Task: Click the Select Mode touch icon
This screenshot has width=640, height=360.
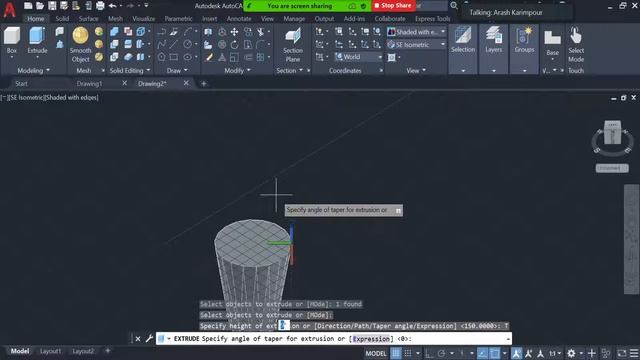Action: (576, 36)
